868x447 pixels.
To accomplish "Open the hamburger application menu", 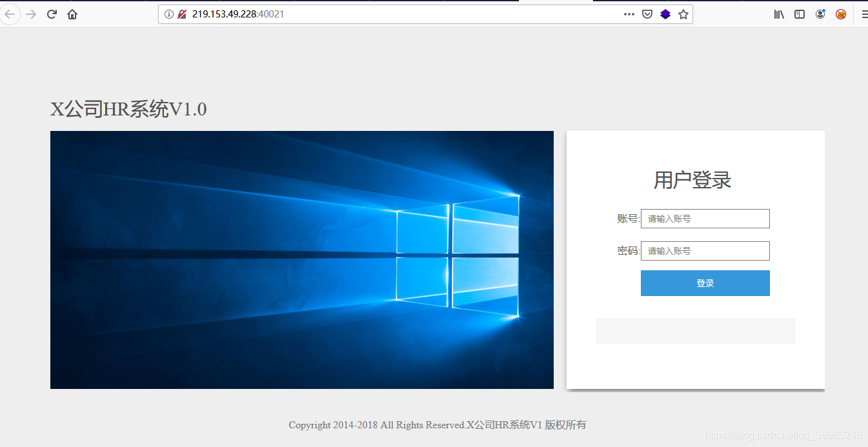I will pos(864,14).
